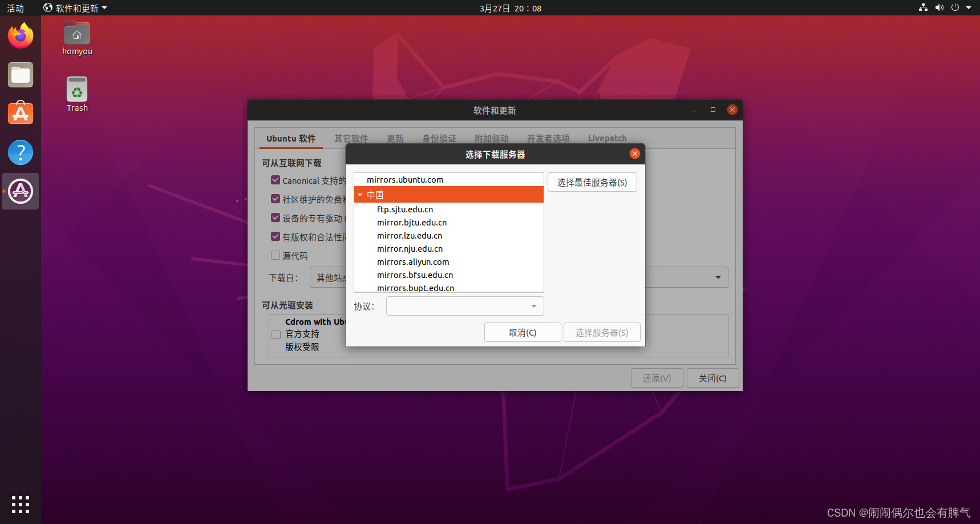
Task: Select mirror.nju.edu.cn mirror
Action: (x=448, y=249)
